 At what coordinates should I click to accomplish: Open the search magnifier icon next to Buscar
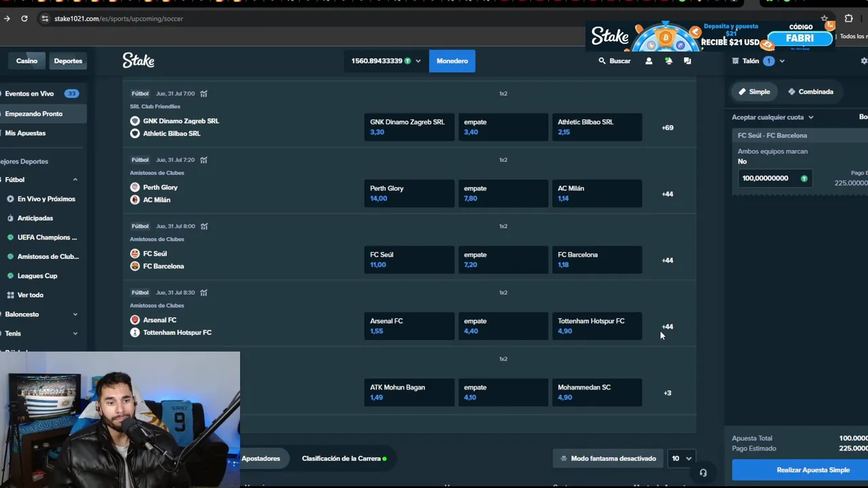click(601, 61)
